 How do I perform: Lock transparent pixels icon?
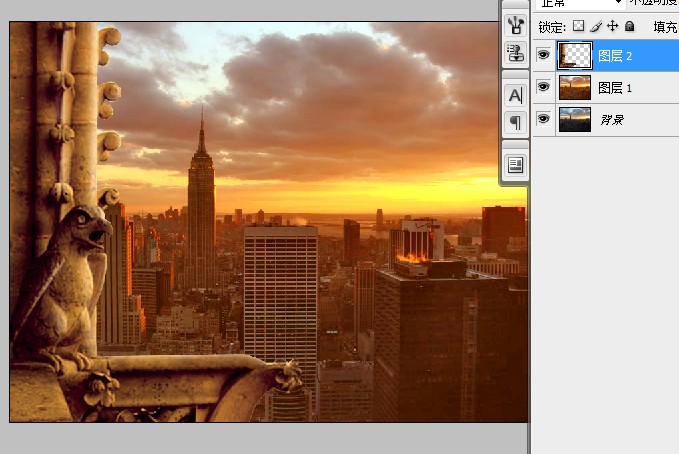point(578,26)
